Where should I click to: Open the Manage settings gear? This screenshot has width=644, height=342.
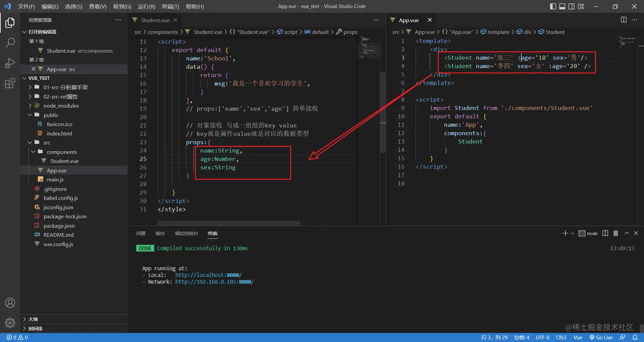10,323
